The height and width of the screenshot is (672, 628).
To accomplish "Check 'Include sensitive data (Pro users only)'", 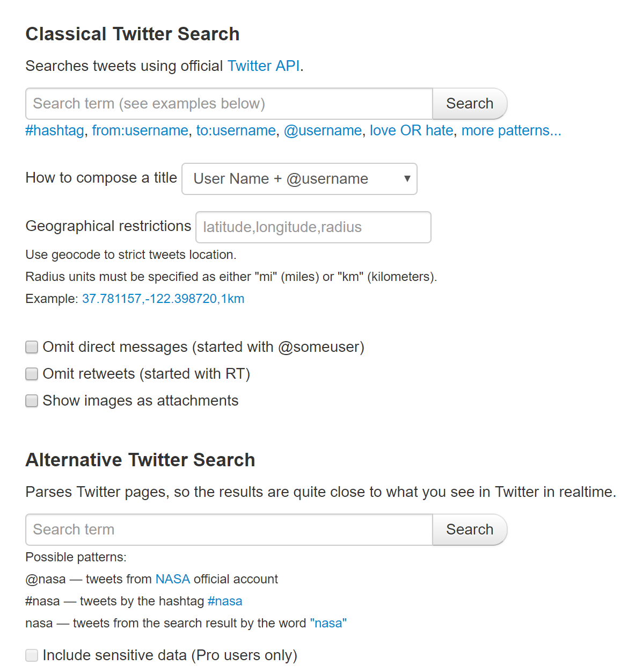I will click(x=31, y=655).
